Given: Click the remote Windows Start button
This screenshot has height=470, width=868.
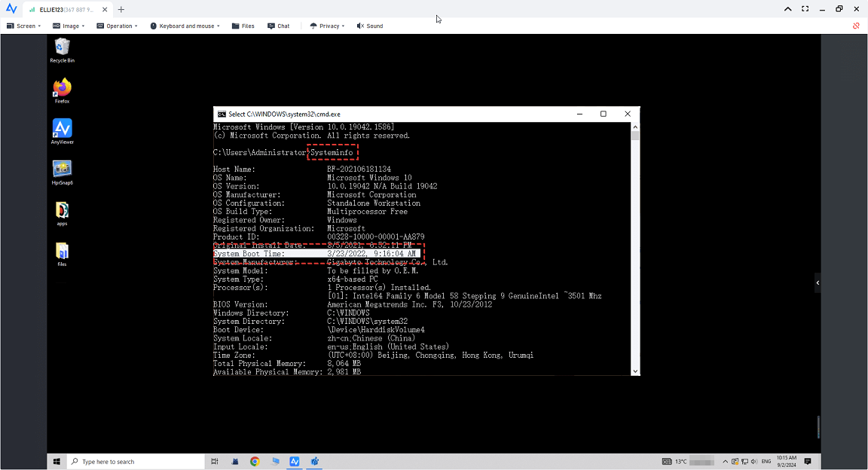Looking at the screenshot, I should tap(57, 461).
